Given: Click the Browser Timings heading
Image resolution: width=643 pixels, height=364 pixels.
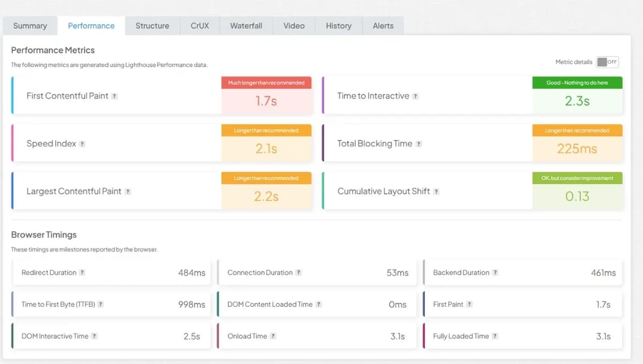Looking at the screenshot, I should 44,234.
